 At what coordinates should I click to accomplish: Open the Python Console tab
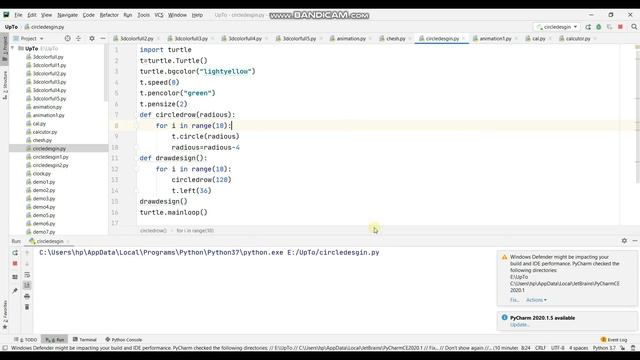pos(124,340)
